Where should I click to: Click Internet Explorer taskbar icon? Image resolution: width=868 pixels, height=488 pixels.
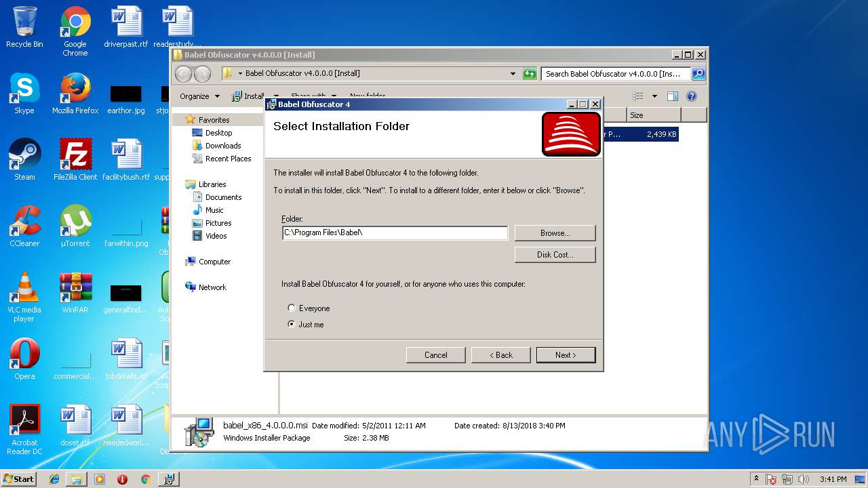pos(54,479)
